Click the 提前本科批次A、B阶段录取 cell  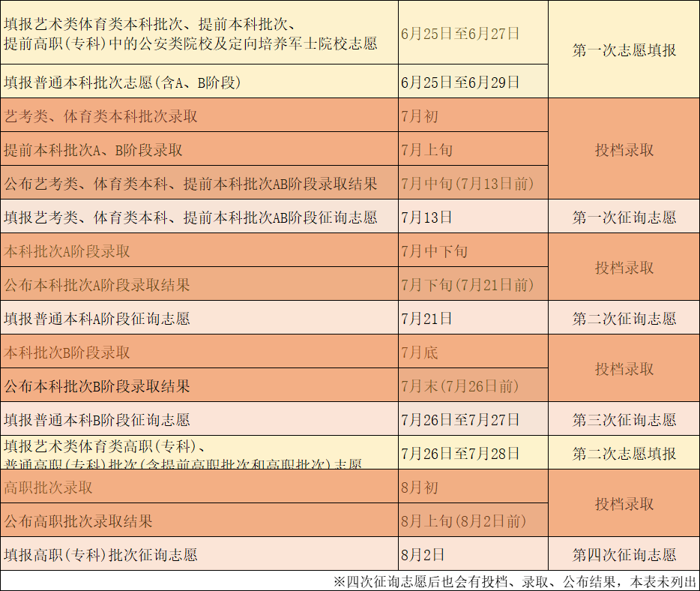coord(94,150)
